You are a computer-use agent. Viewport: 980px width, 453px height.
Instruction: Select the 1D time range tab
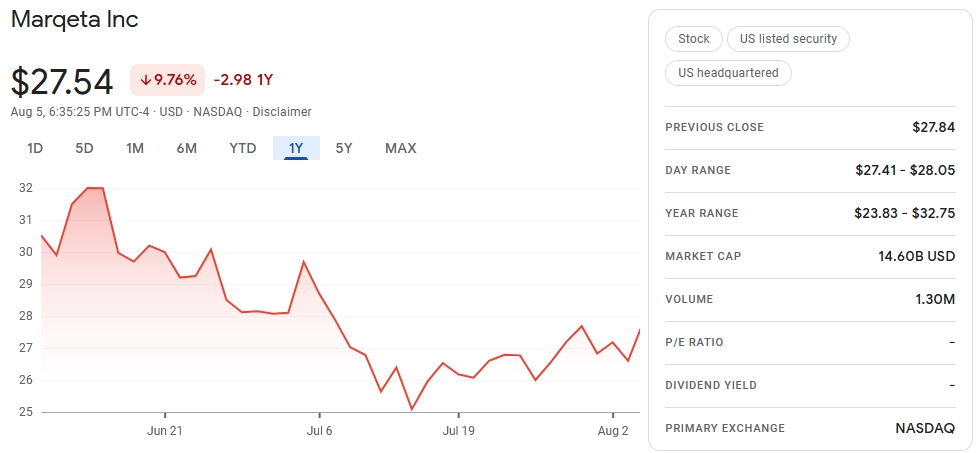(x=35, y=148)
